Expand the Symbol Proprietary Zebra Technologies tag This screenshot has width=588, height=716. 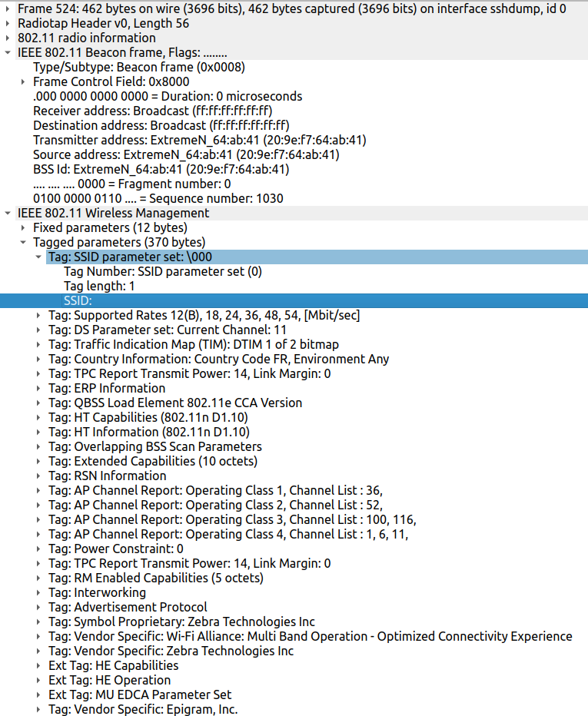pyautogui.click(x=38, y=622)
